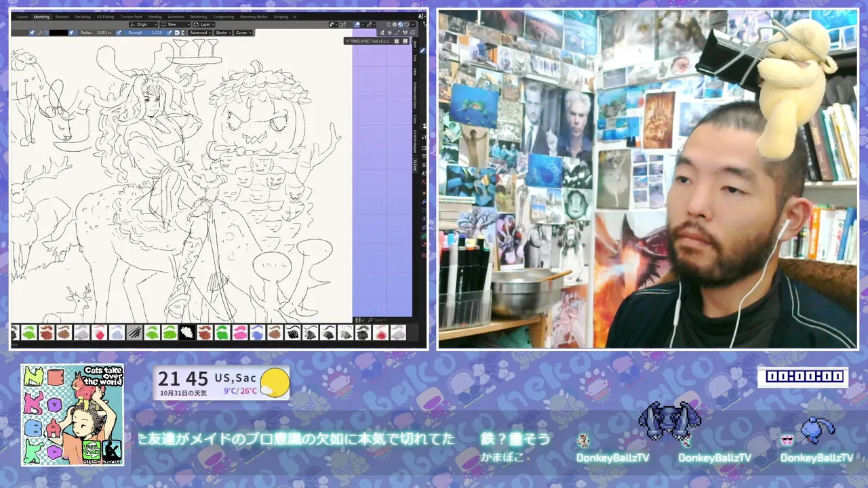868x488 pixels.
Task: Select the blue brush thumbnail
Action: point(258,332)
